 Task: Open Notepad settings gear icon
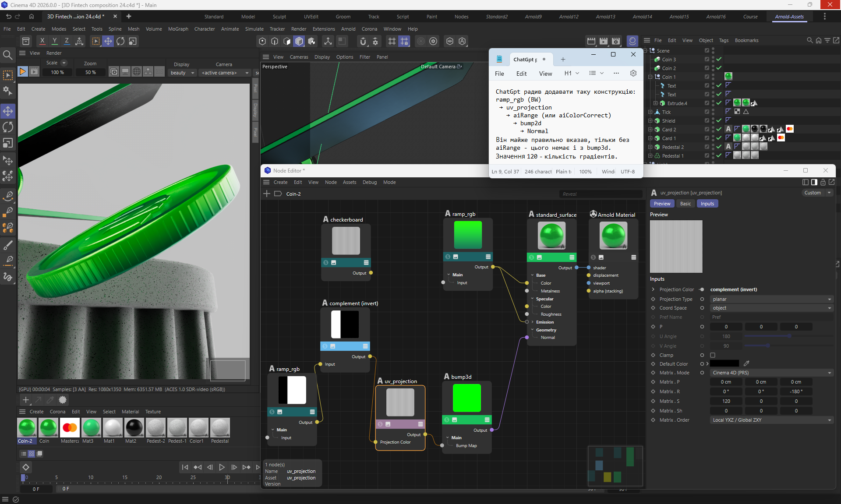point(633,73)
